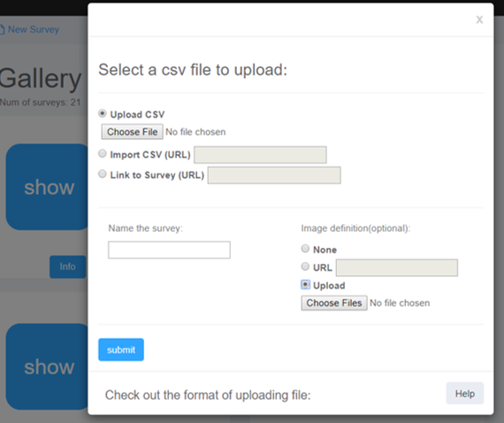Click Choose File for CSV upload
504x423 pixels.
point(132,132)
